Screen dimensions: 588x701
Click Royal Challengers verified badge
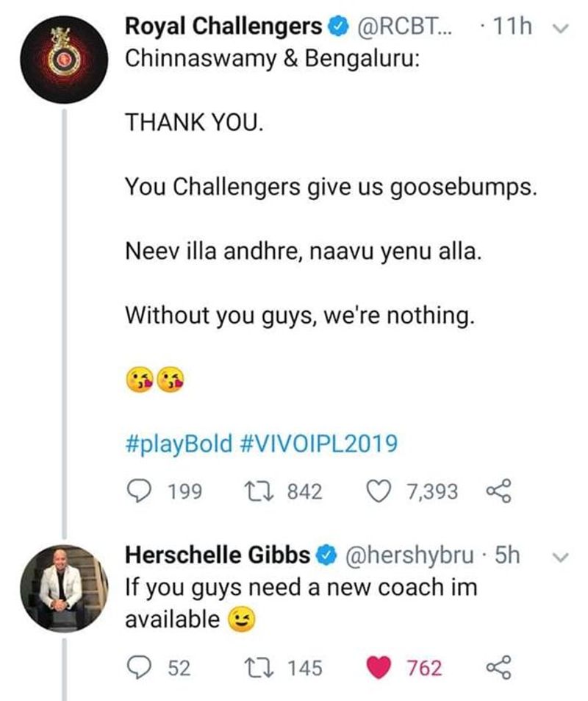[337, 27]
